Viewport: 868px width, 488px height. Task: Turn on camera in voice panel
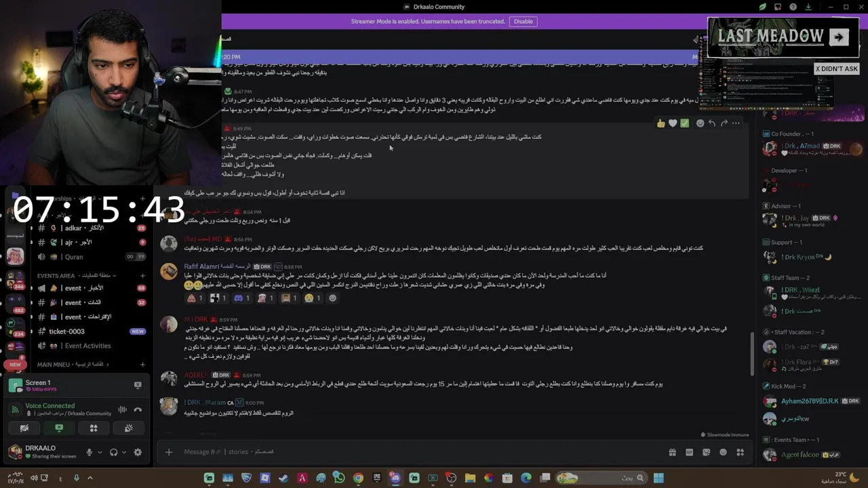(24, 428)
